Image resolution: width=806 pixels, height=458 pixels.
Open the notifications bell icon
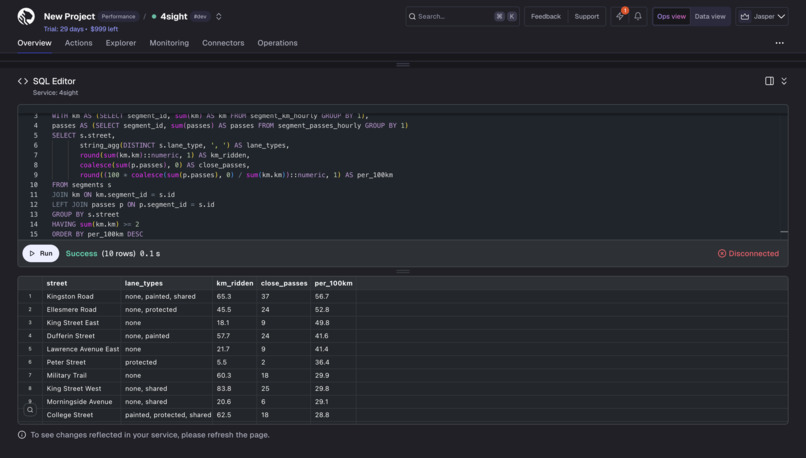[x=637, y=16]
